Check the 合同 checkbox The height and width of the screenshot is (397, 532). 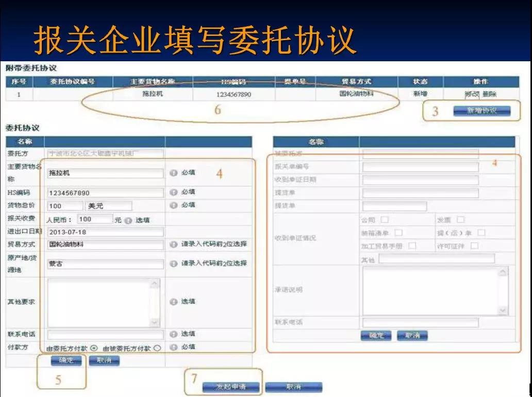coord(385,220)
